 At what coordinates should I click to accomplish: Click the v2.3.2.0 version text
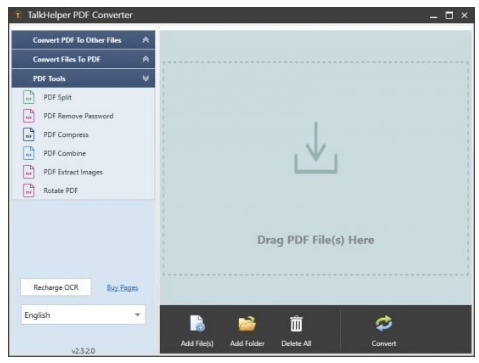click(x=83, y=351)
